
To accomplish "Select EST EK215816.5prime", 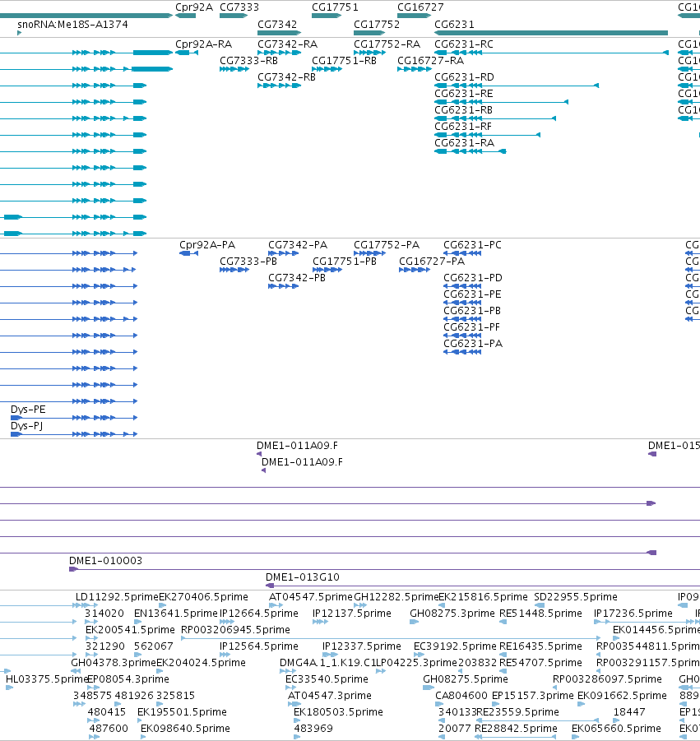I will pyautogui.click(x=483, y=597).
